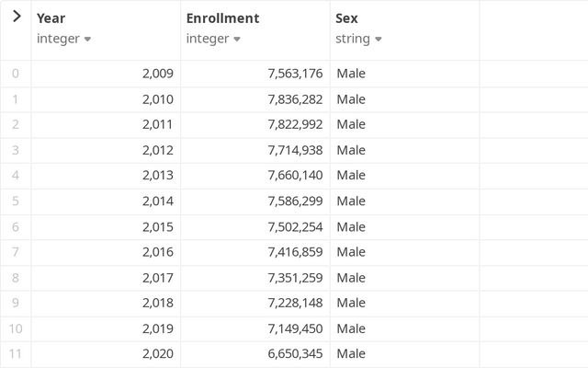Select row index 10
588x368 pixels.
tap(16, 329)
